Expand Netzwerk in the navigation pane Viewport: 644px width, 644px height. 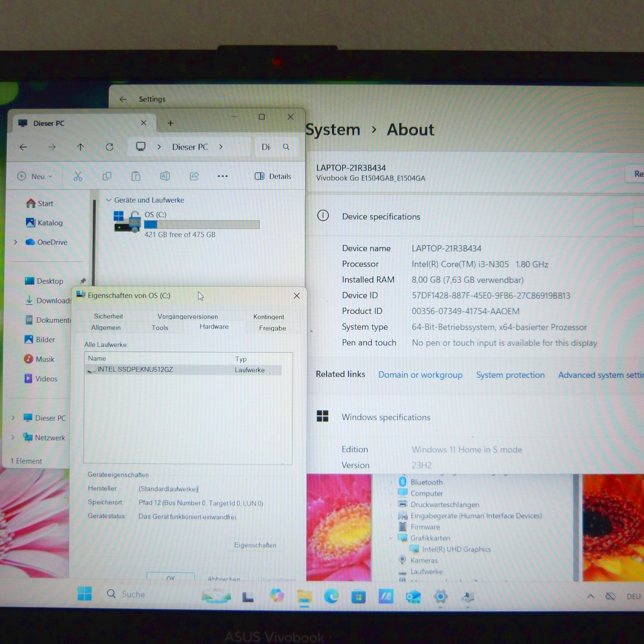point(13,437)
